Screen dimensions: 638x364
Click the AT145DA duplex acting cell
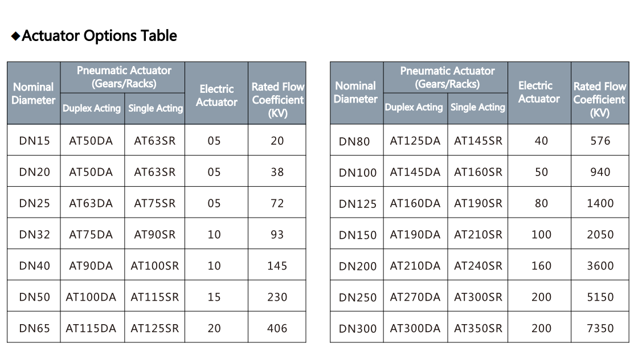pos(415,172)
